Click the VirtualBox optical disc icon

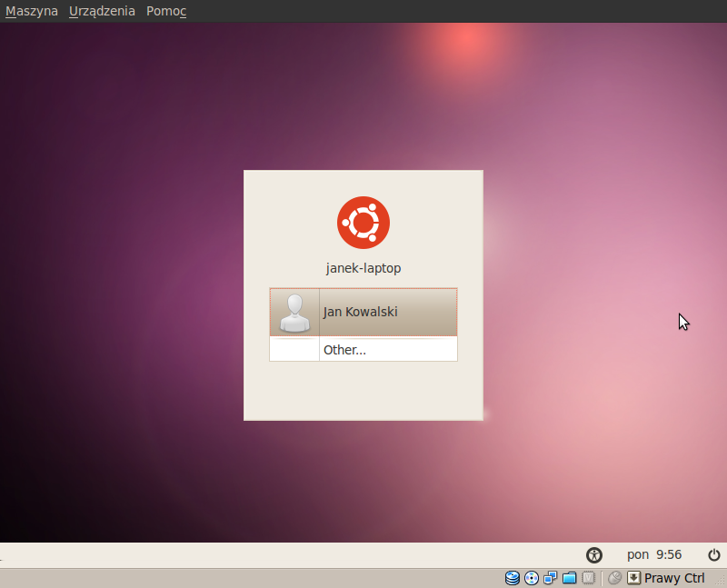coord(532,578)
